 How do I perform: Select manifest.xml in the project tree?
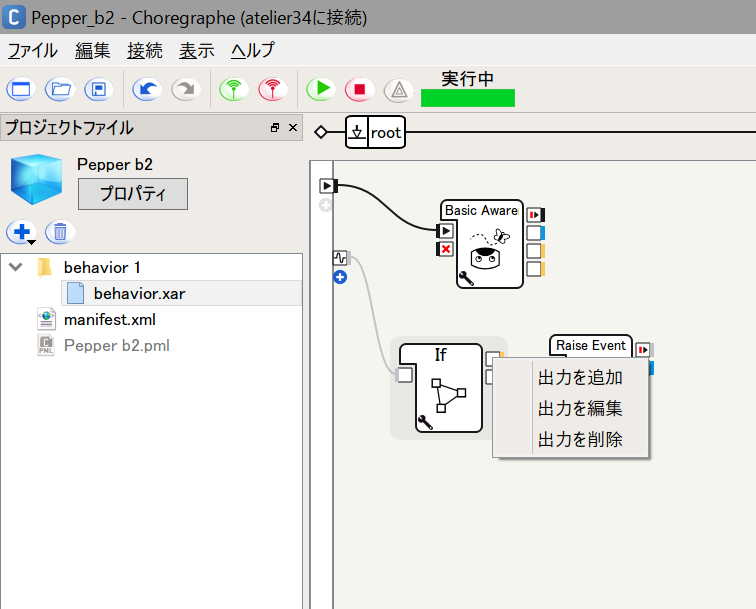coord(109,319)
